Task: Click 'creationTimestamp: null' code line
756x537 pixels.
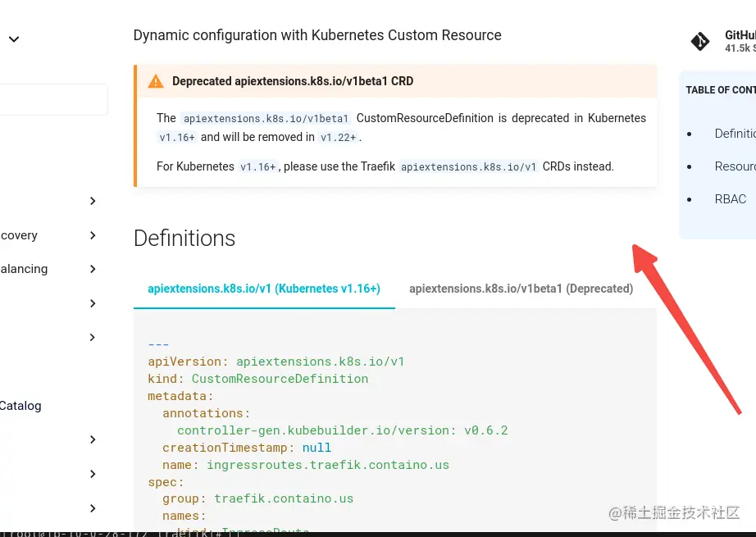Action: click(247, 448)
